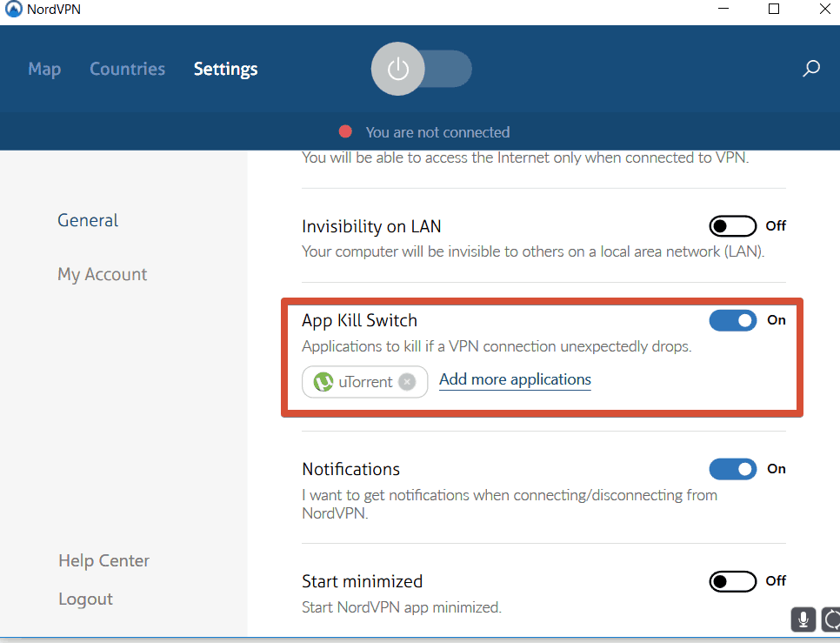Image resolution: width=840 pixels, height=643 pixels.
Task: Open the Help Center link
Action: [x=104, y=560]
